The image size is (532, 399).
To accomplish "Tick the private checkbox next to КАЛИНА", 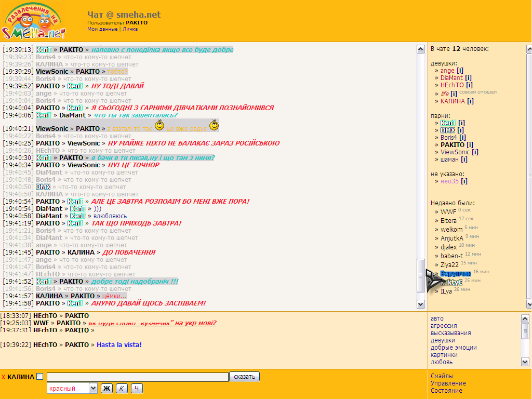I will [x=39, y=377].
